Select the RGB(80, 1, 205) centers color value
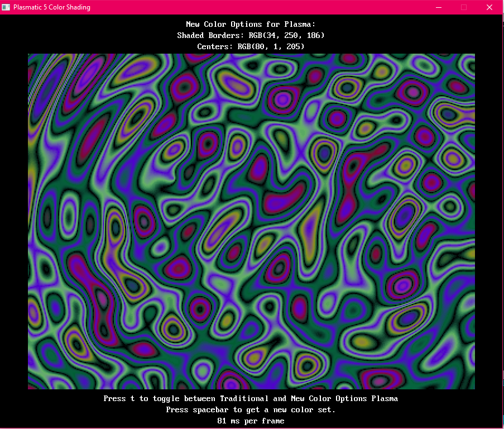 point(271,46)
